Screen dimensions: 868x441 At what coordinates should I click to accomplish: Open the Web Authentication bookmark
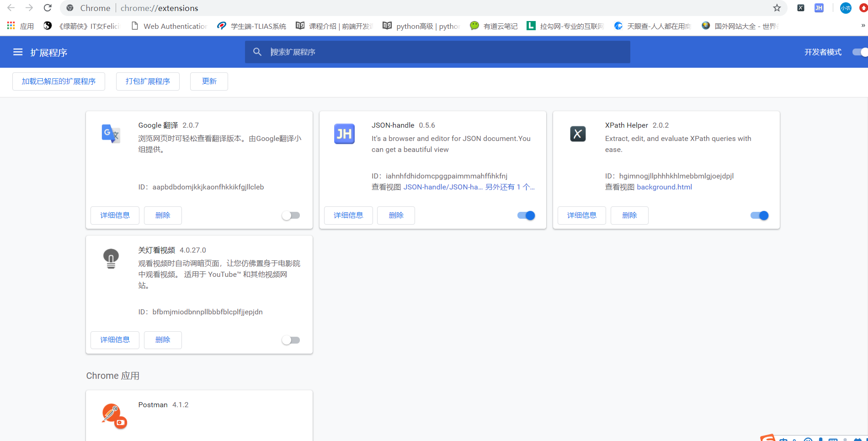pos(169,26)
